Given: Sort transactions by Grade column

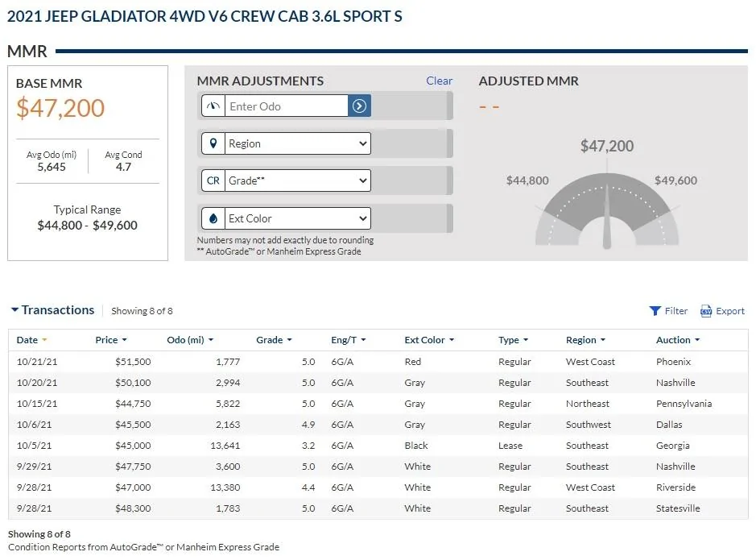Looking at the screenshot, I should tap(274, 340).
